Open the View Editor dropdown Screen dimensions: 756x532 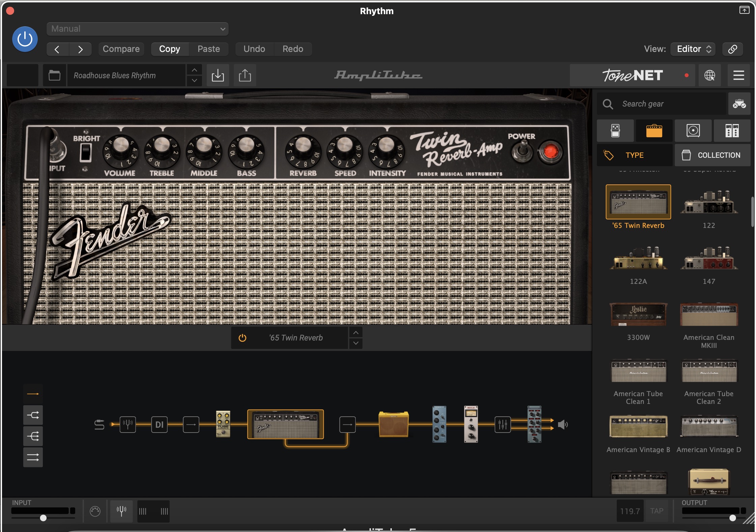694,49
